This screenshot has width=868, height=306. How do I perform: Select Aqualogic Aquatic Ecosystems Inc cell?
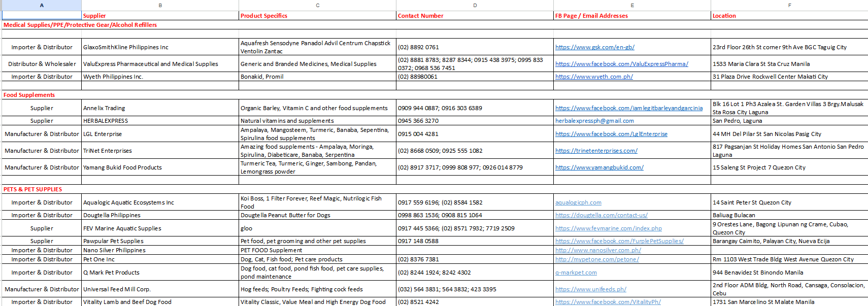(160, 202)
